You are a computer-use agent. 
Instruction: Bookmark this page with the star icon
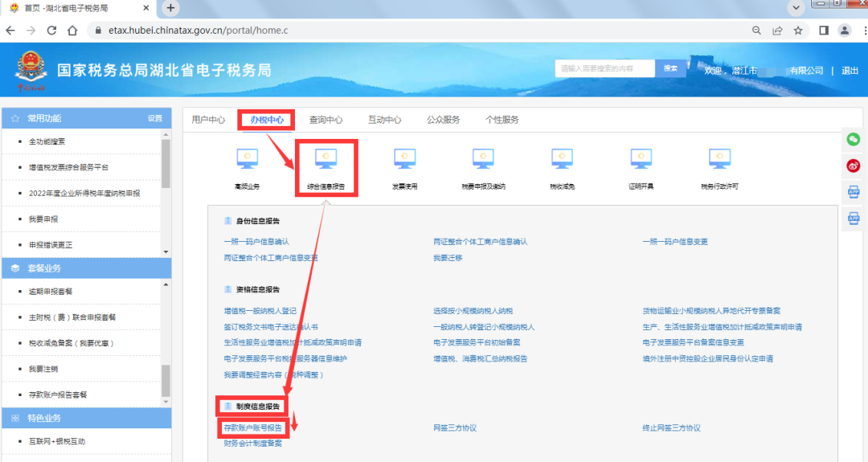[x=798, y=31]
